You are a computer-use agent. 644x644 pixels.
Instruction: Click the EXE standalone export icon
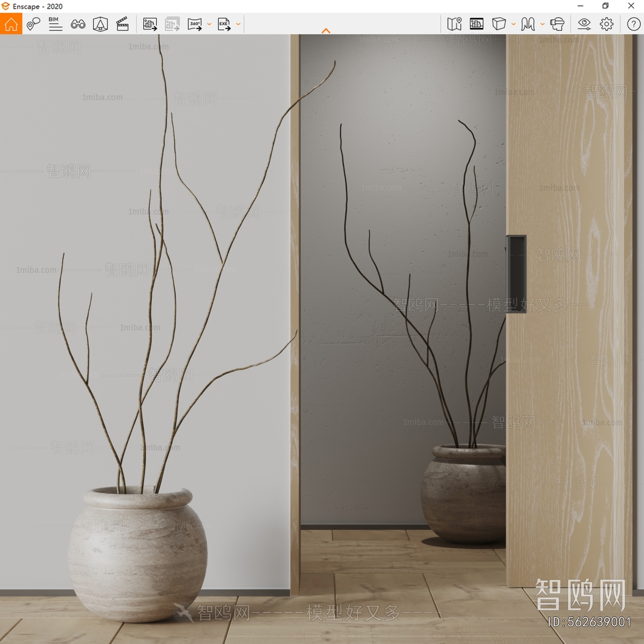224,24
